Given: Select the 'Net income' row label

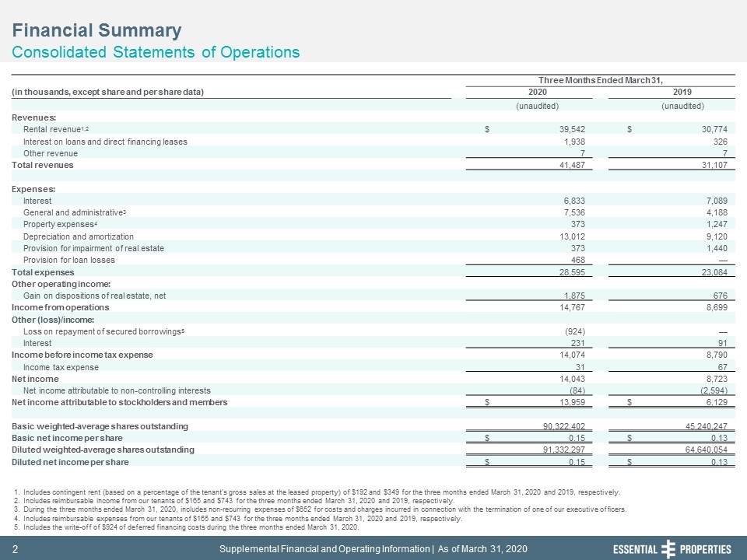Looking at the screenshot, I should tap(35, 379).
